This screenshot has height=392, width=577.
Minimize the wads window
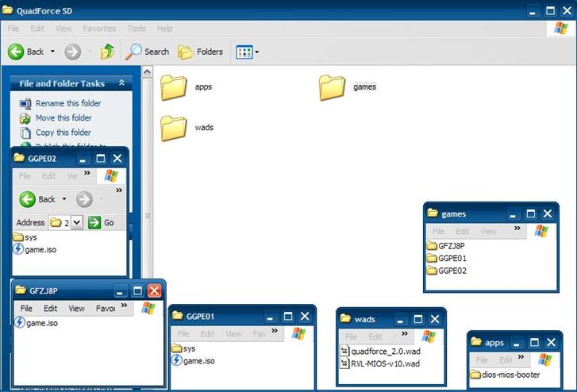pyautogui.click(x=400, y=319)
